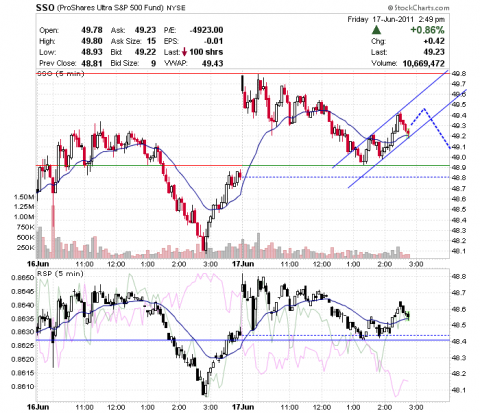Click the Ask value 49.23

coord(145,30)
